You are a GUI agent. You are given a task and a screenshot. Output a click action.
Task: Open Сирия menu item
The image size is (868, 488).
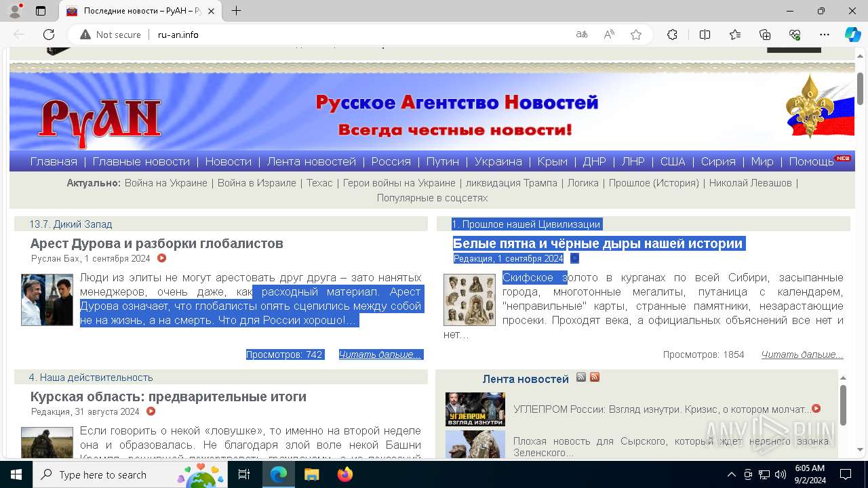point(718,161)
